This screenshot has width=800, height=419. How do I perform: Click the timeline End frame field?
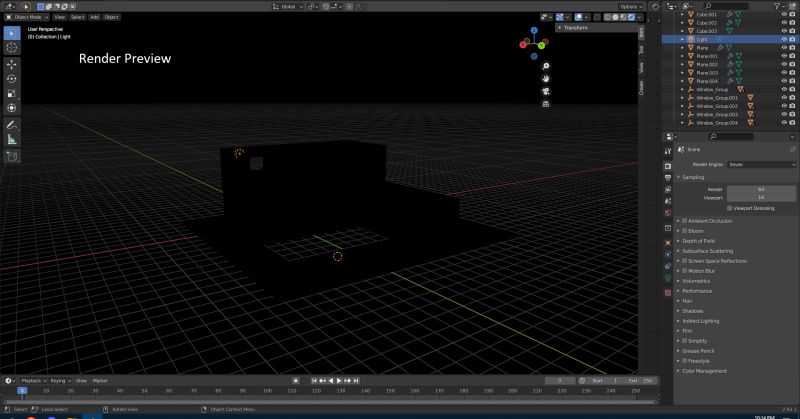[x=639, y=381]
